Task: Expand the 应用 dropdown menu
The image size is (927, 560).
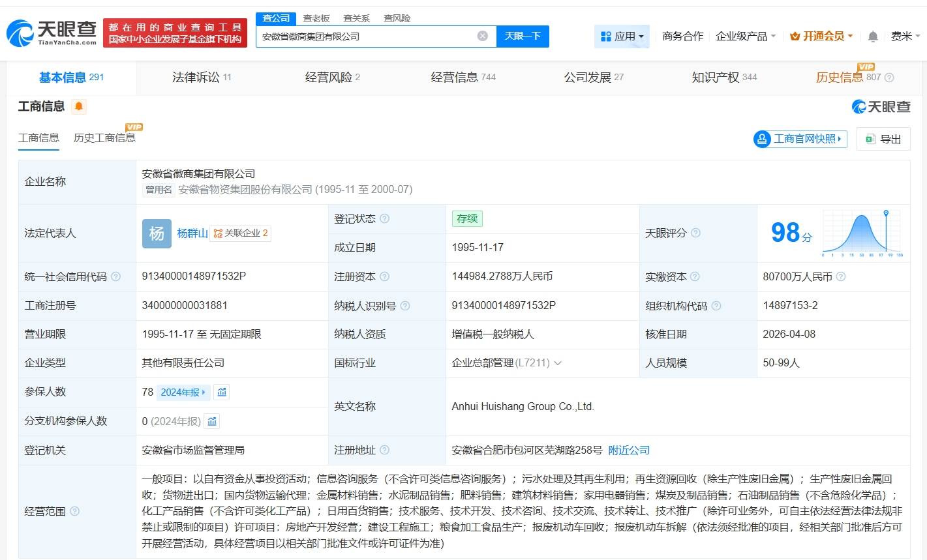Action: pyautogui.click(x=622, y=37)
